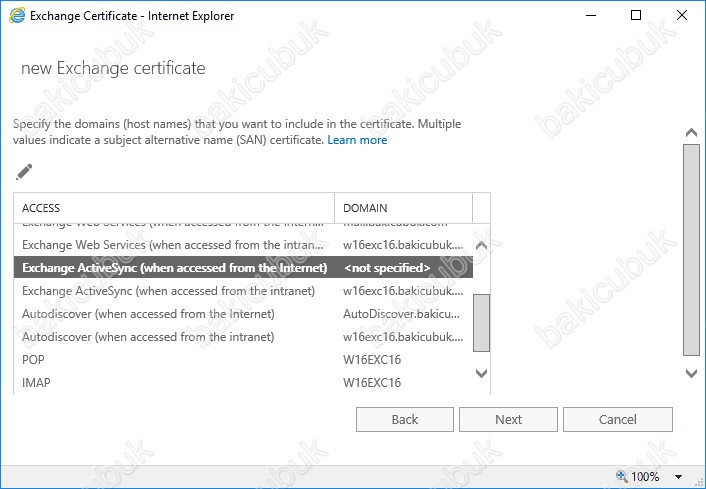Click the Internet Explorer logo icon

(x=17, y=16)
